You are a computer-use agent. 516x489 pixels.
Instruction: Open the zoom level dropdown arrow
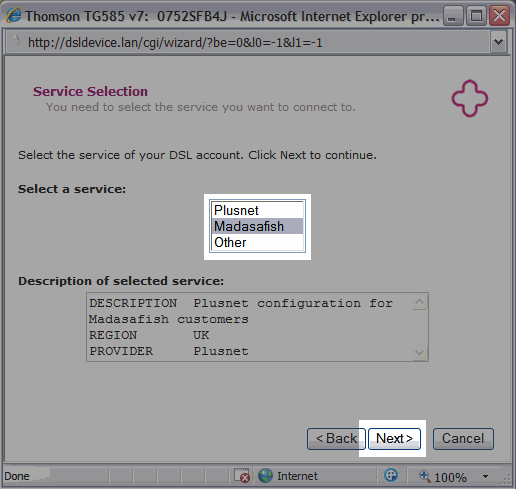click(x=485, y=476)
